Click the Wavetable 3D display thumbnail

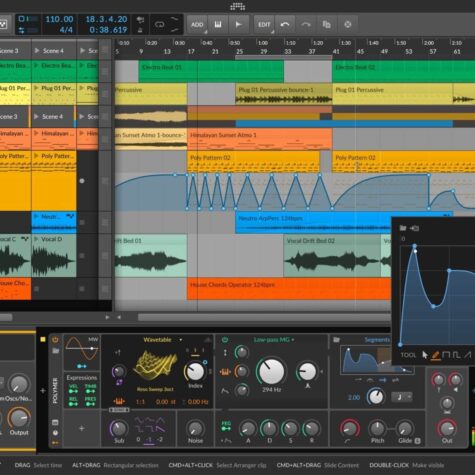point(155,365)
